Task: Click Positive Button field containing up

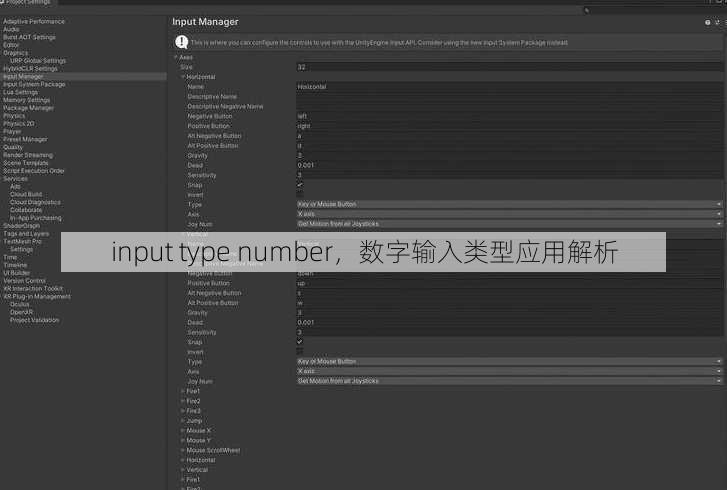Action: pyautogui.click(x=510, y=283)
